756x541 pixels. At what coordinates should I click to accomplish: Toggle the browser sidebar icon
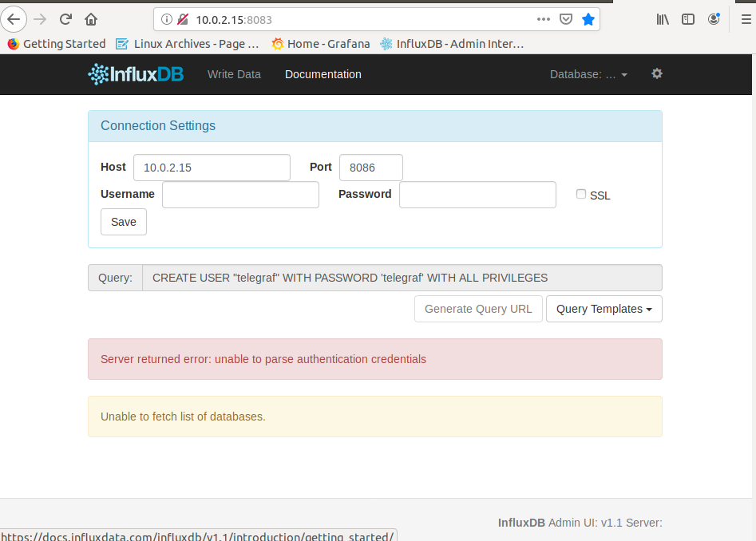point(688,19)
